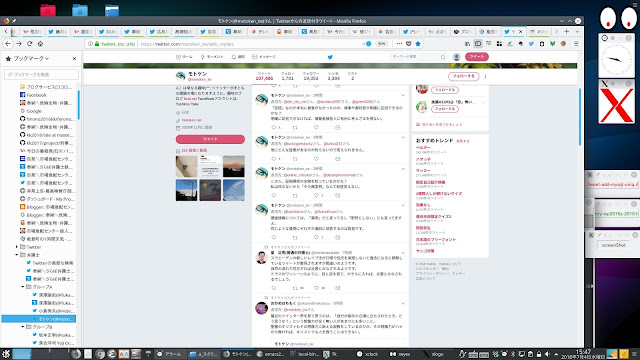
Task: Open the ブックマーク sidebar switcher dropdown
Action: pyautogui.click(x=31, y=58)
